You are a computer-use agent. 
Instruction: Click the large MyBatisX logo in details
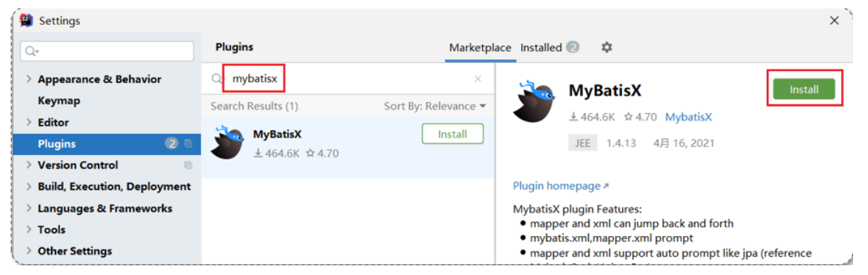[x=534, y=101]
